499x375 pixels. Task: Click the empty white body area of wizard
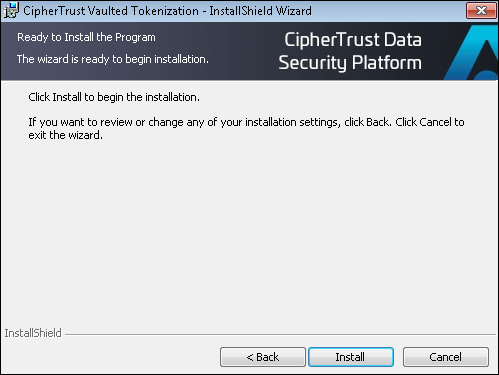tap(249, 233)
